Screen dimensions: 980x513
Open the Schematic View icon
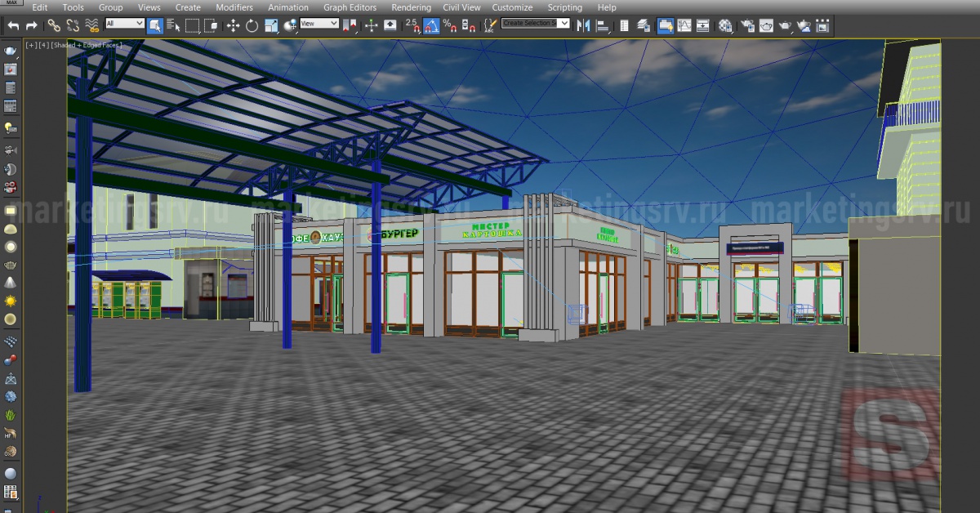(703, 26)
